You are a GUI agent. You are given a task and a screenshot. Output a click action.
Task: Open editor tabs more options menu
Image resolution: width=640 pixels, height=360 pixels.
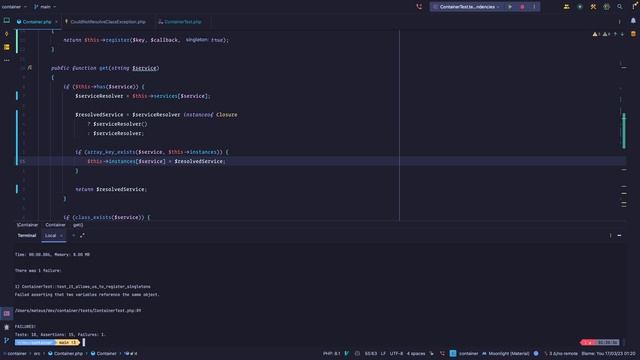point(620,22)
